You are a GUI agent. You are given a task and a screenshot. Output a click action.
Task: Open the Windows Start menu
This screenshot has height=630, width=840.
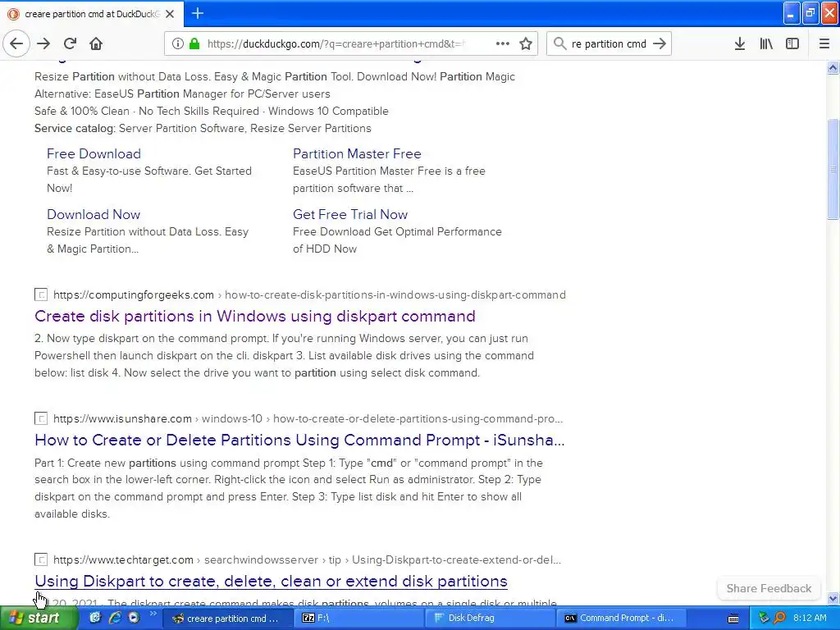click(x=39, y=618)
